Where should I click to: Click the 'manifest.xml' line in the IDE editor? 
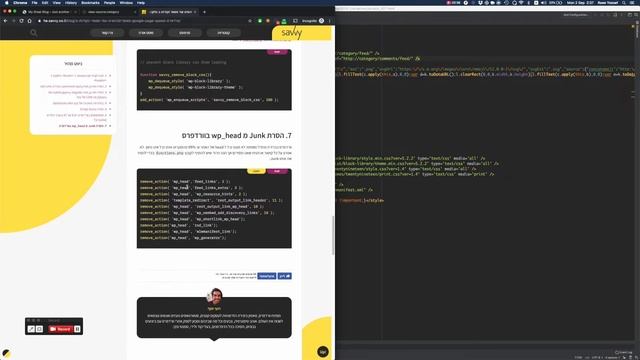[x=355, y=190]
